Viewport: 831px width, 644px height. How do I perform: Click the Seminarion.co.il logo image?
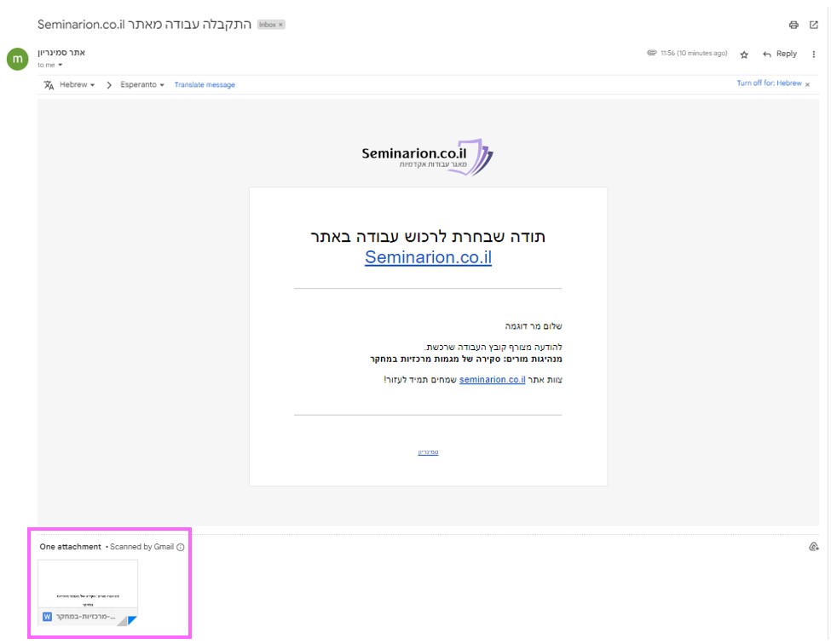click(427, 158)
